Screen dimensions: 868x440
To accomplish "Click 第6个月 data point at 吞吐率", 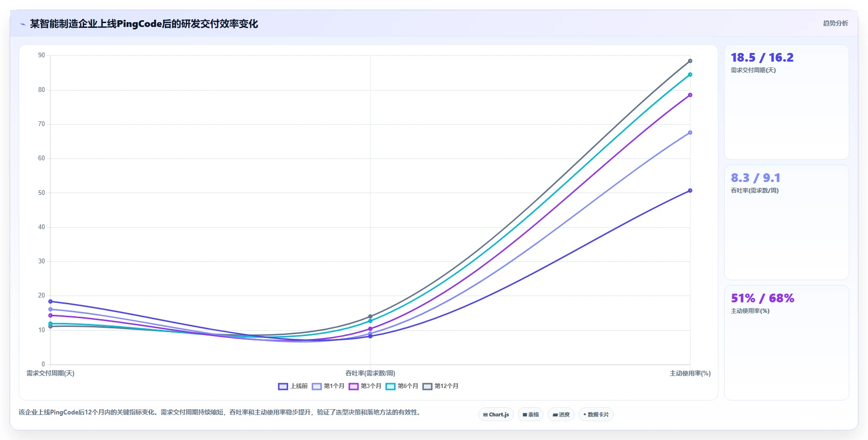I will pyautogui.click(x=370, y=321).
